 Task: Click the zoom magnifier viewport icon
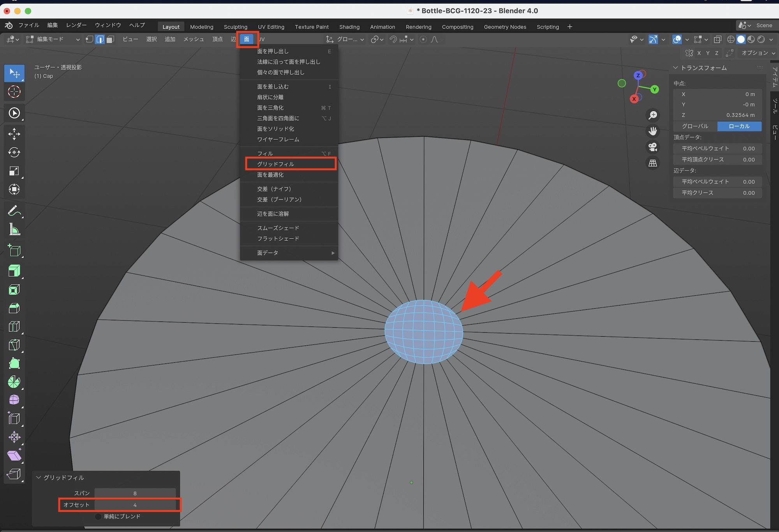653,115
